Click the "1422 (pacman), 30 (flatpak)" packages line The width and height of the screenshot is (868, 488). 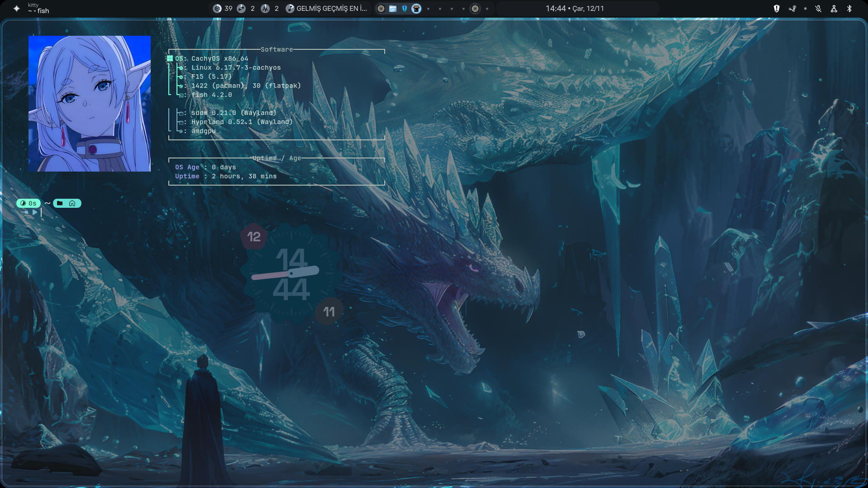[239, 86]
